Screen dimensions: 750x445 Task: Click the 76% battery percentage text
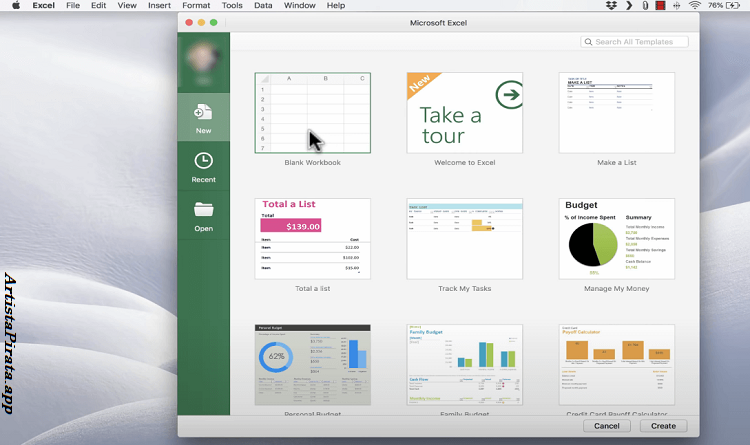715,5
